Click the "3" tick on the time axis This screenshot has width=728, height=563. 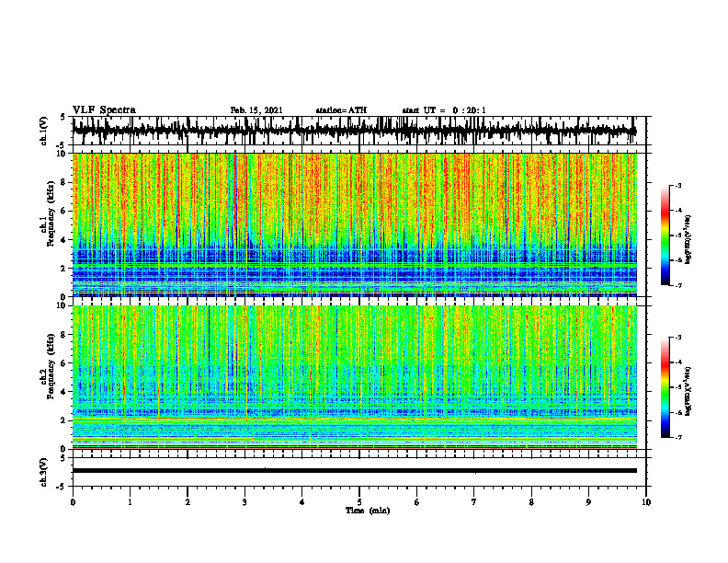point(245,502)
